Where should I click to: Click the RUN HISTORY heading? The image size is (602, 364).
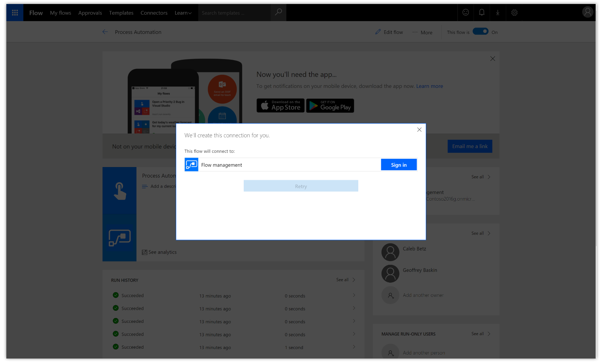125,280
